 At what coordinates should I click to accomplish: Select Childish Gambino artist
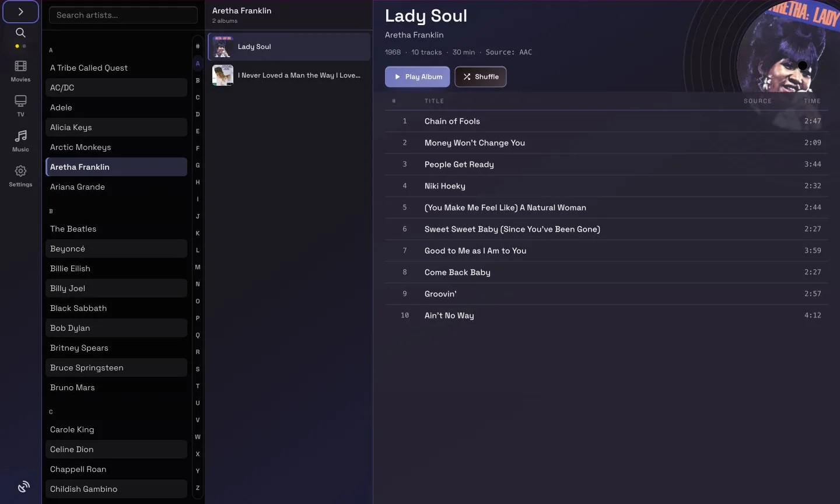click(x=116, y=489)
